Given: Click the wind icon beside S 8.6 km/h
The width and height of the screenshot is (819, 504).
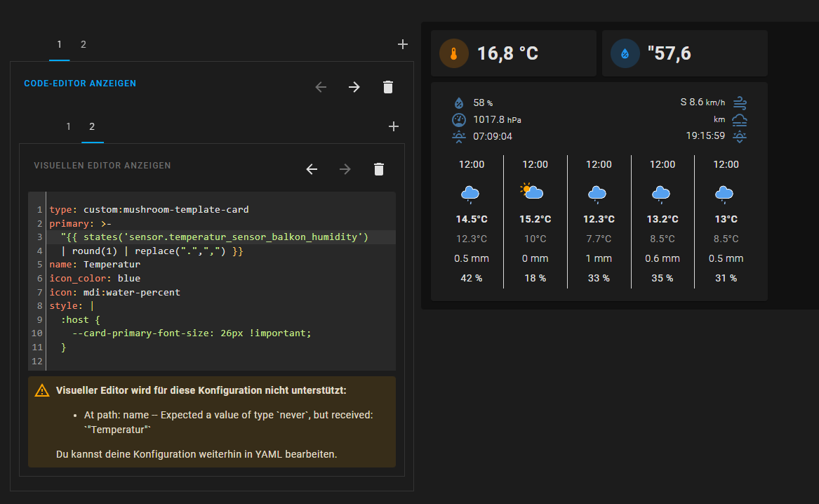Looking at the screenshot, I should 739,102.
